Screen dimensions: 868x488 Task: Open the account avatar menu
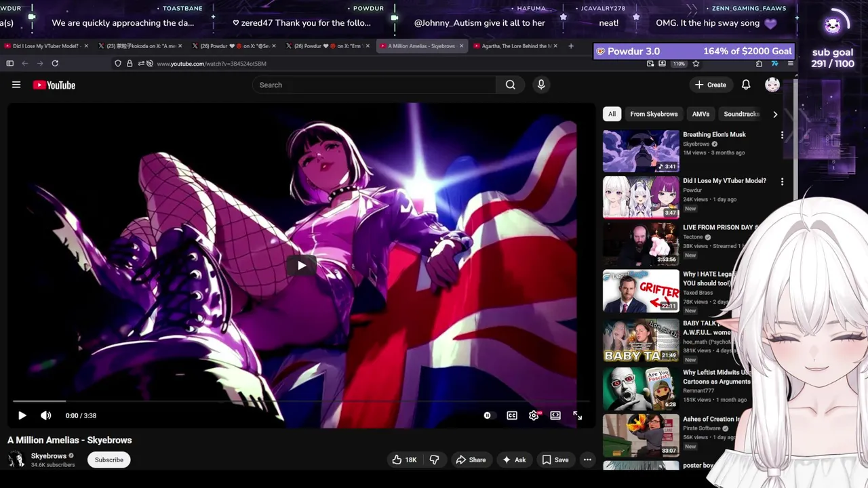(772, 85)
